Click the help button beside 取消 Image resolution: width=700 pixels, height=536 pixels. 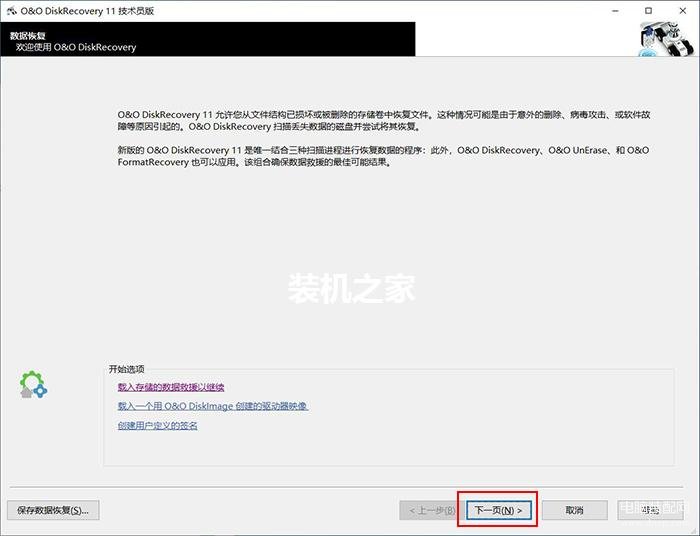tap(650, 510)
